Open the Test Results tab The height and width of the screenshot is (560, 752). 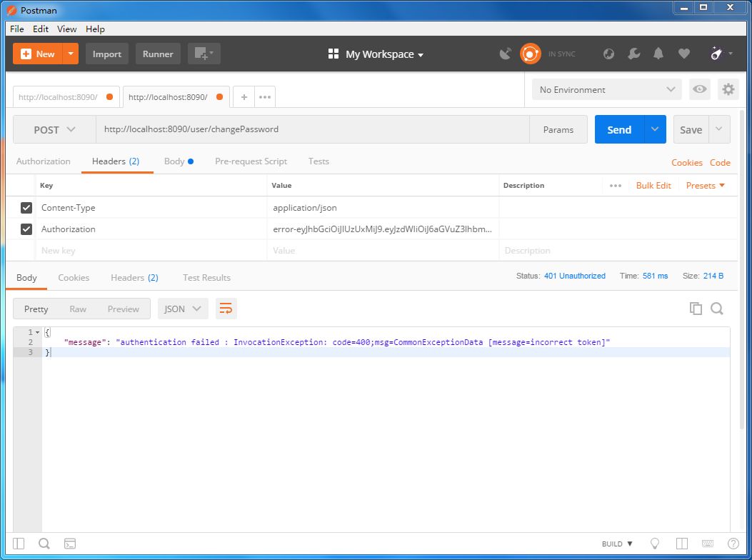(x=206, y=277)
